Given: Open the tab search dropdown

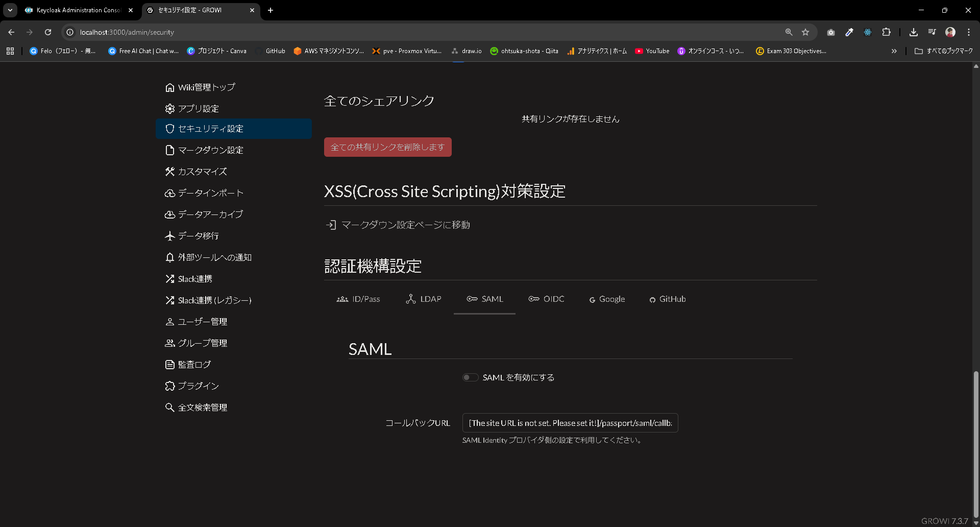Looking at the screenshot, I should 10,10.
